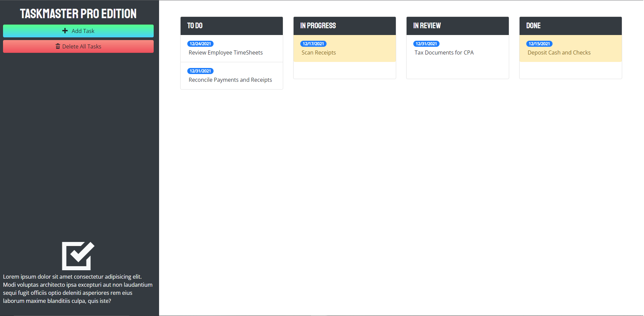The width and height of the screenshot is (644, 316).
Task: Click the In Progress column header
Action: [x=317, y=26]
